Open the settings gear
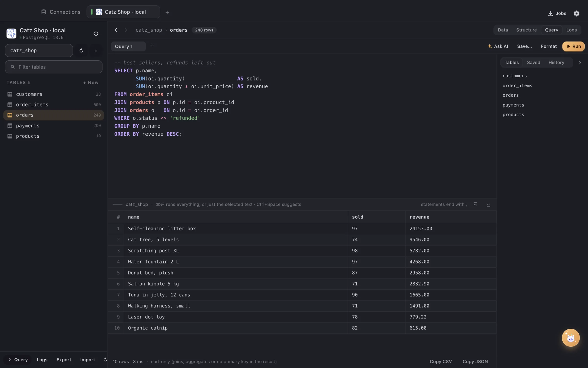 pos(576,13)
